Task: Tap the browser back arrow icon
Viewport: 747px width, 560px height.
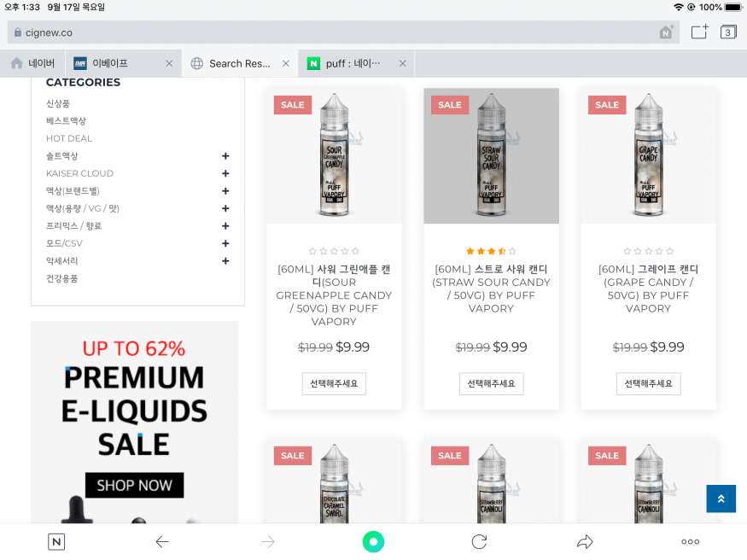Action: tap(162, 541)
